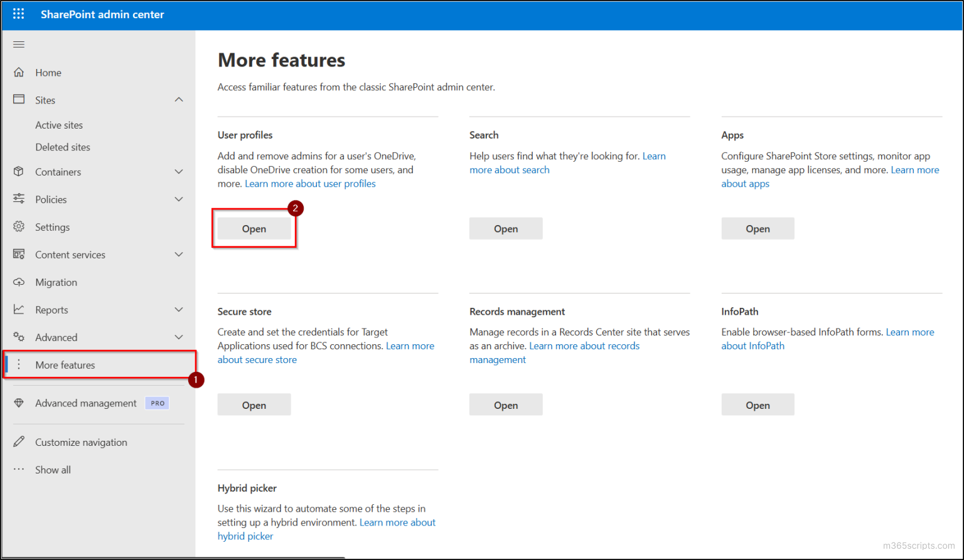Click the Advanced management icon
Image resolution: width=964 pixels, height=560 pixels.
[x=19, y=403]
